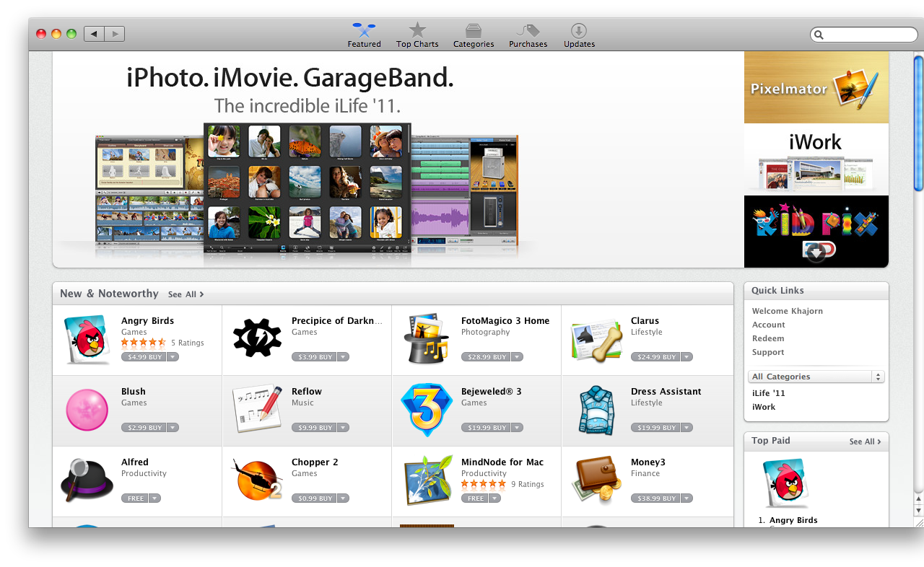
Task: Click the vertical scrollbar thumb
Action: 919,123
